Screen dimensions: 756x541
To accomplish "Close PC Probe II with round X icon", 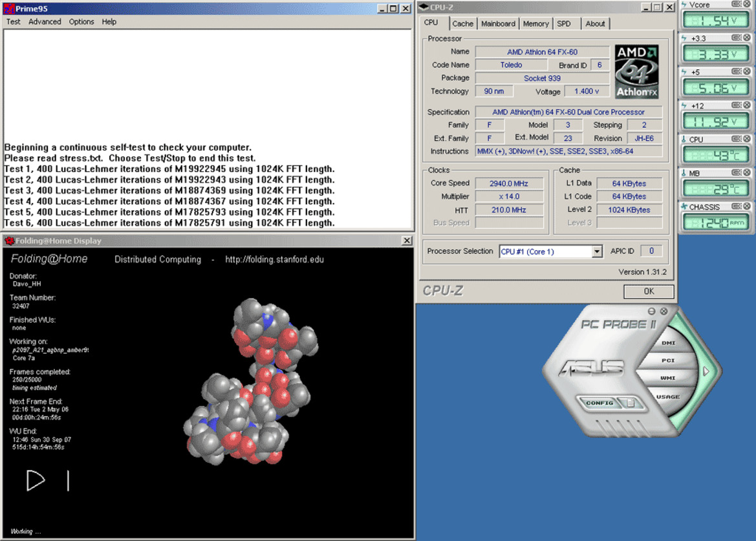I will [x=664, y=311].
